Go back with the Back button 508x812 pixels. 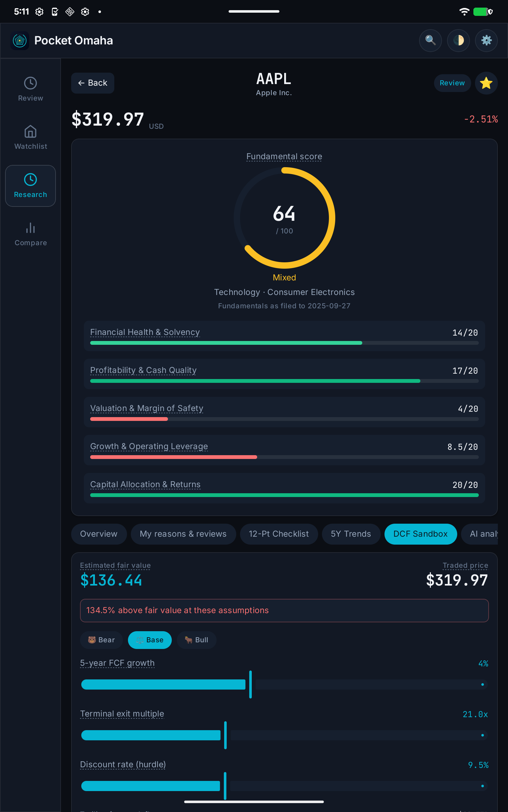[92, 83]
